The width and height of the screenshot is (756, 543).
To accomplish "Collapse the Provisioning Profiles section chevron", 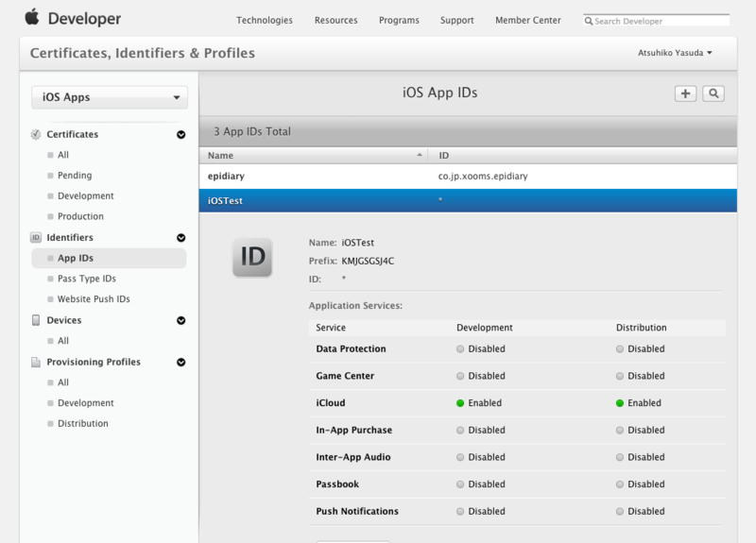I will [180, 362].
